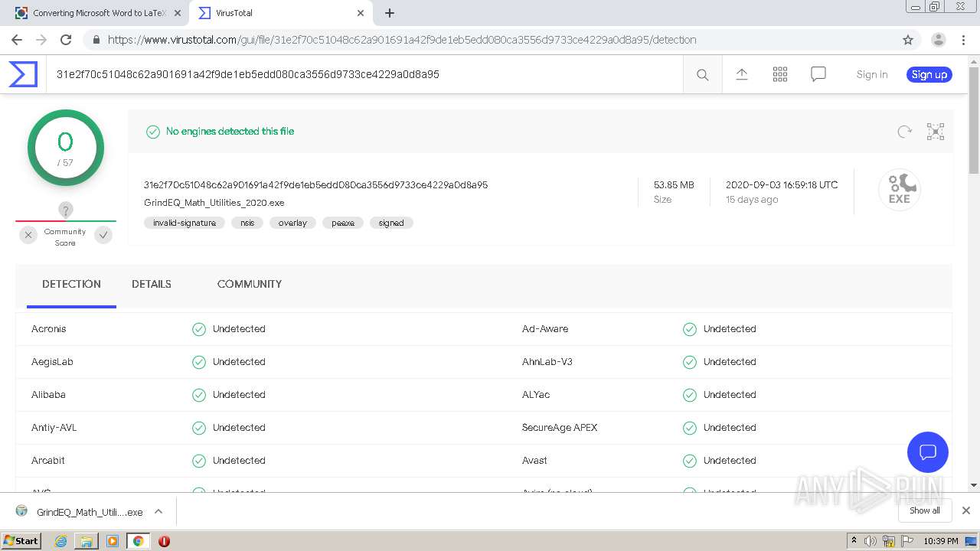Image resolution: width=980 pixels, height=551 pixels.
Task: Open Internet Explorer from the taskbar
Action: click(60, 541)
